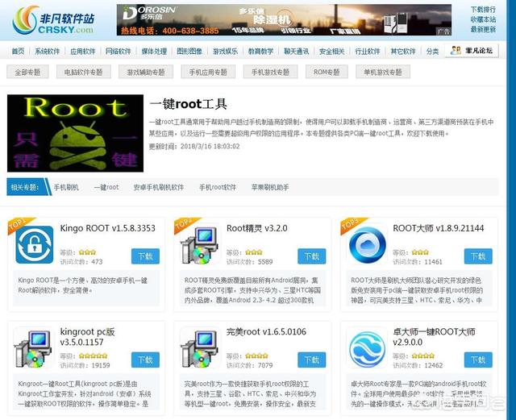Open the ROOT大师 blue cloud icon
The image size is (516, 420).
(368, 245)
